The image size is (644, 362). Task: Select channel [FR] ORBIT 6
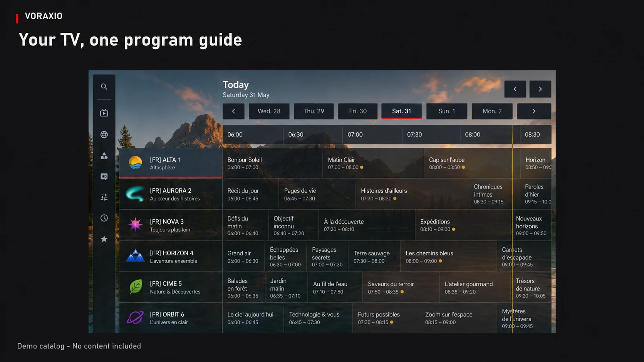click(x=171, y=318)
